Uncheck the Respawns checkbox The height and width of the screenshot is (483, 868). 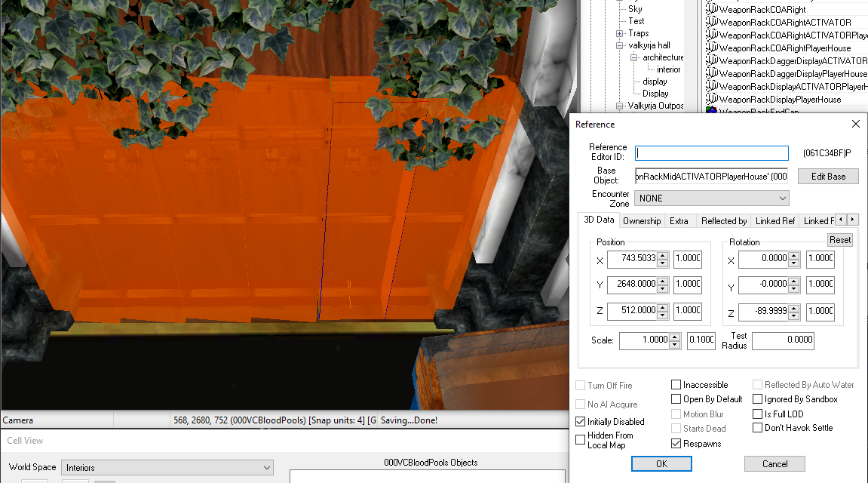click(x=676, y=443)
